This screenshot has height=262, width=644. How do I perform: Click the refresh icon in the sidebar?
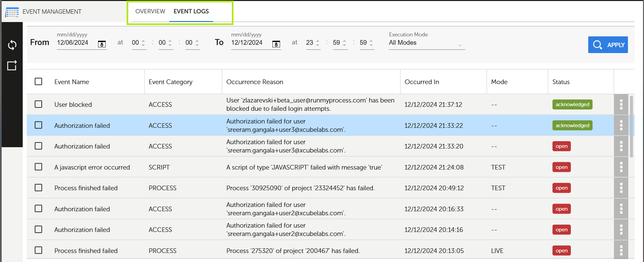coord(12,45)
